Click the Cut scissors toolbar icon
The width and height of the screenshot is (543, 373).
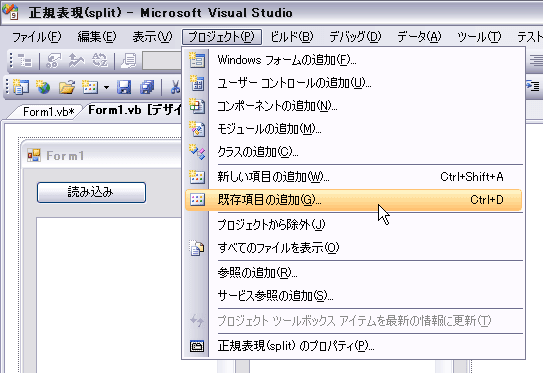175,87
